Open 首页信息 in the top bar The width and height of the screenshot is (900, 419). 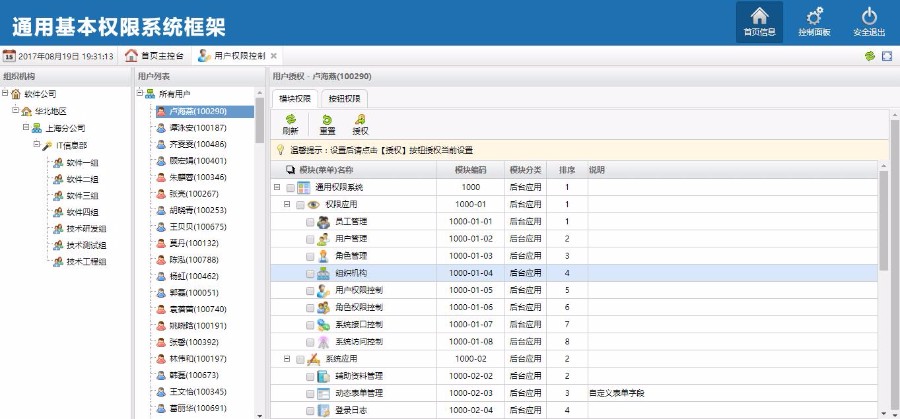point(759,22)
